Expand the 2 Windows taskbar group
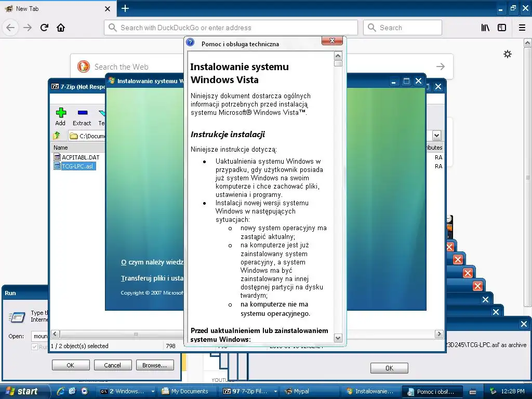The image size is (532, 399). click(153, 392)
